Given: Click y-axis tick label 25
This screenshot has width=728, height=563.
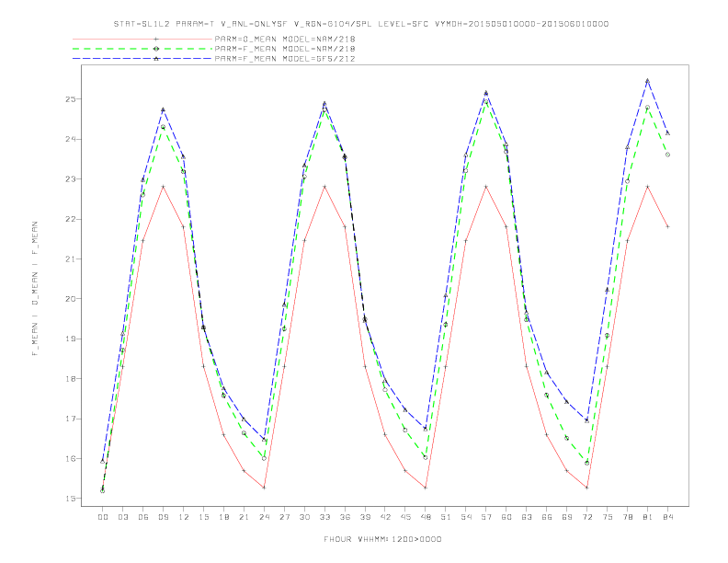Looking at the screenshot, I should [70, 99].
